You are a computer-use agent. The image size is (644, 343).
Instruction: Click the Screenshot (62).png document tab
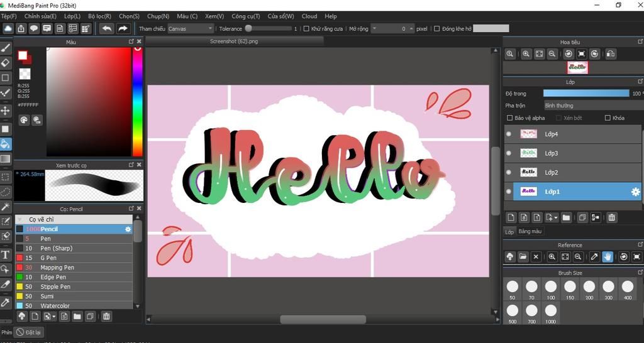[234, 41]
